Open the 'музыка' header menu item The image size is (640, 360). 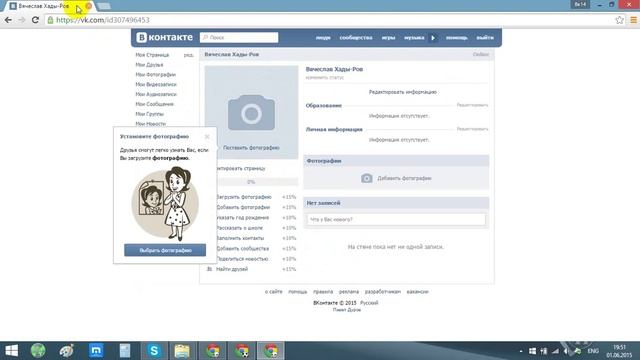coord(414,38)
